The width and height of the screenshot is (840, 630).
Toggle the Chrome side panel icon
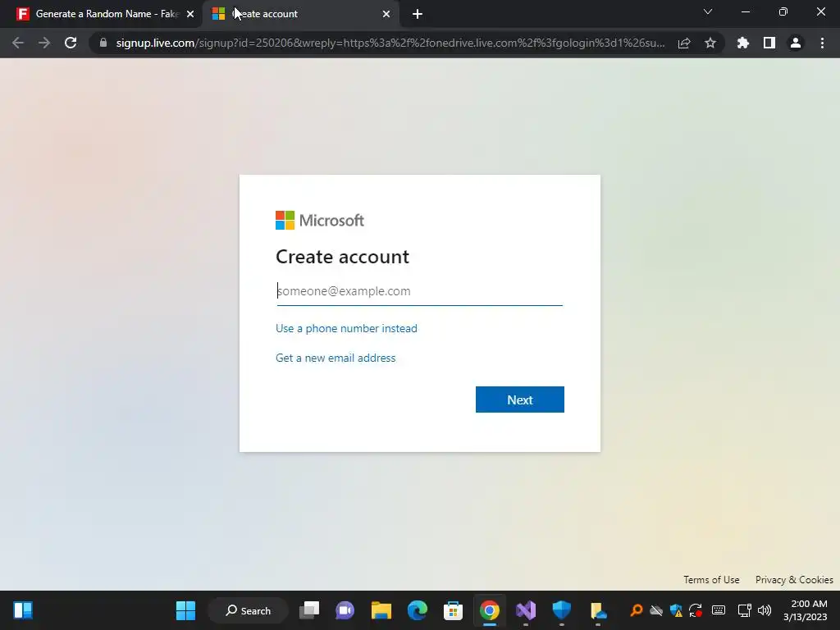[x=769, y=43]
